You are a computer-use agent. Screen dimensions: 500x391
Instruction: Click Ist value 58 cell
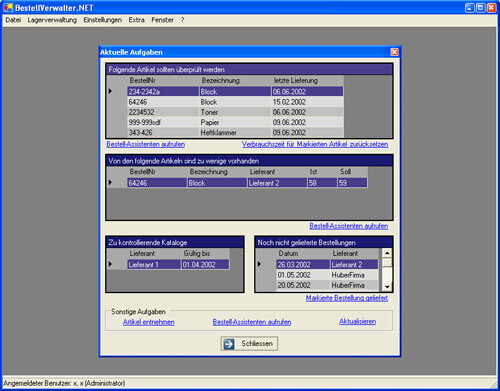(322, 183)
